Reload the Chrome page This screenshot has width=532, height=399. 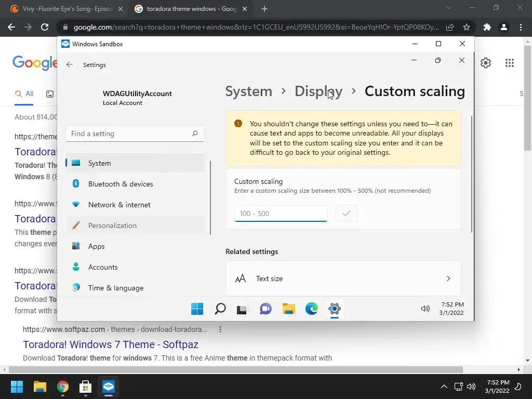pyautogui.click(x=45, y=27)
